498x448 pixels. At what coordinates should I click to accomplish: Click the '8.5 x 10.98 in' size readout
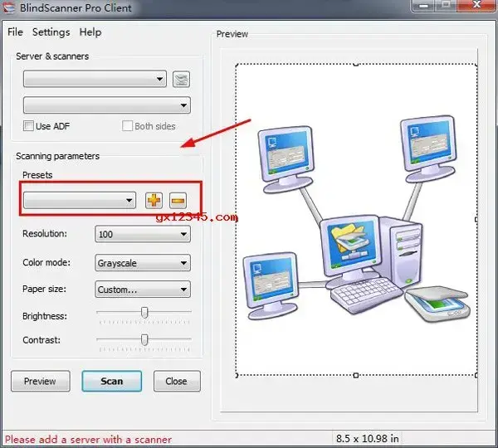[367, 439]
